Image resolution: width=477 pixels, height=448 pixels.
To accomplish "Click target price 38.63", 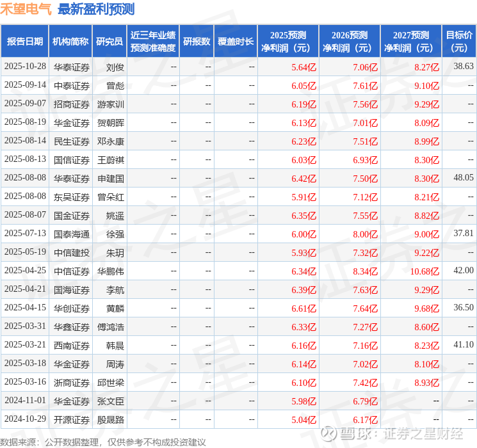I will (464, 66).
